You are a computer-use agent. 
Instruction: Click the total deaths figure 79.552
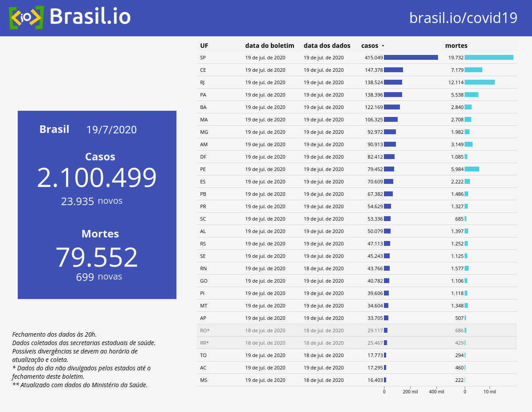[97, 257]
